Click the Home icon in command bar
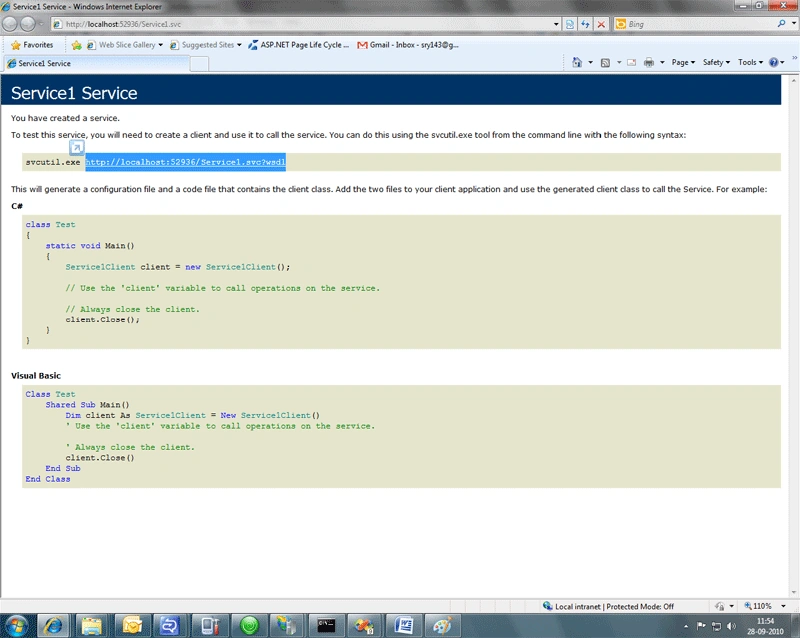 [x=577, y=62]
